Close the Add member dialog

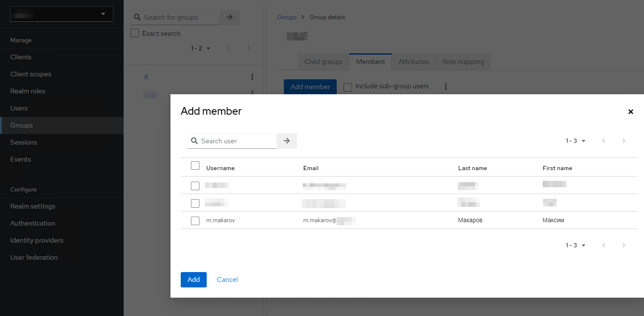(630, 112)
